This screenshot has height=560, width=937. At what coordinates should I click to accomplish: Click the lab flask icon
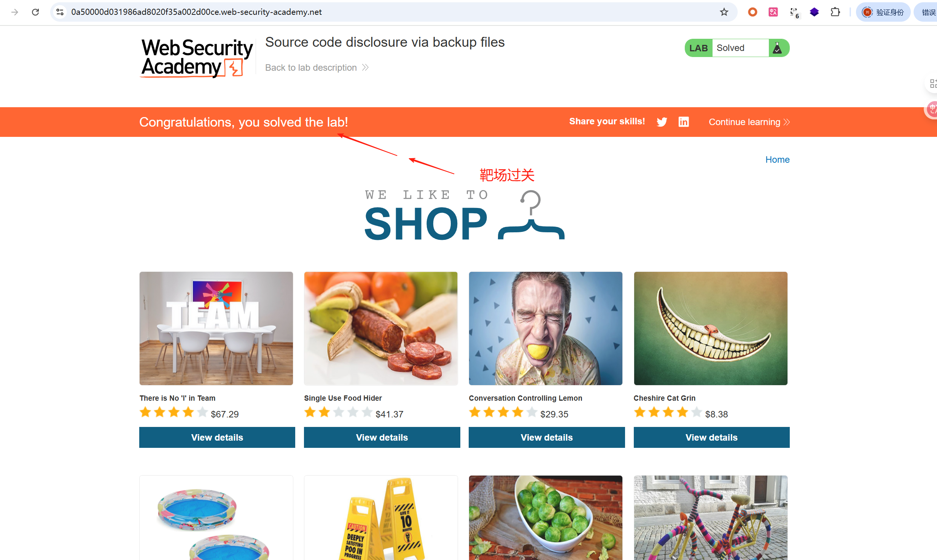pos(778,48)
